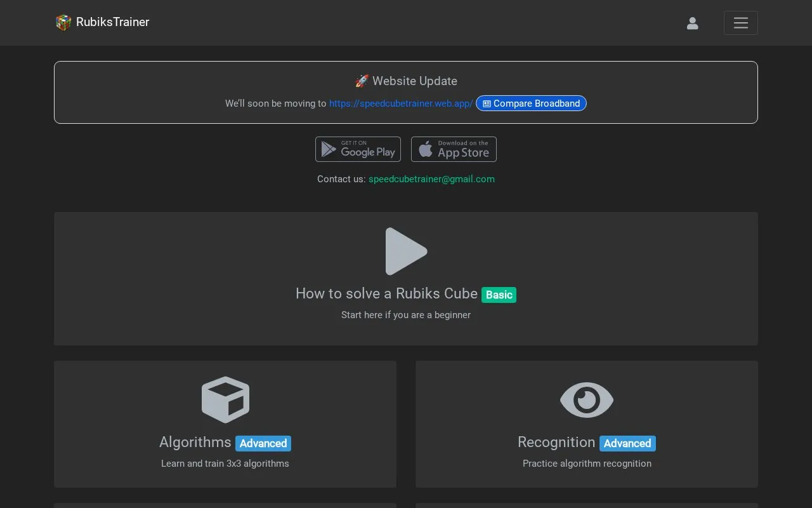The image size is (812, 508).
Task: Open the App Store download badge
Action: coord(454,149)
